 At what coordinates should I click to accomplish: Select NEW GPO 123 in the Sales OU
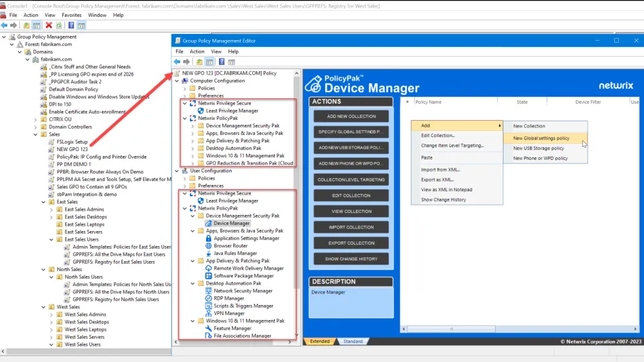pyautogui.click(x=72, y=149)
